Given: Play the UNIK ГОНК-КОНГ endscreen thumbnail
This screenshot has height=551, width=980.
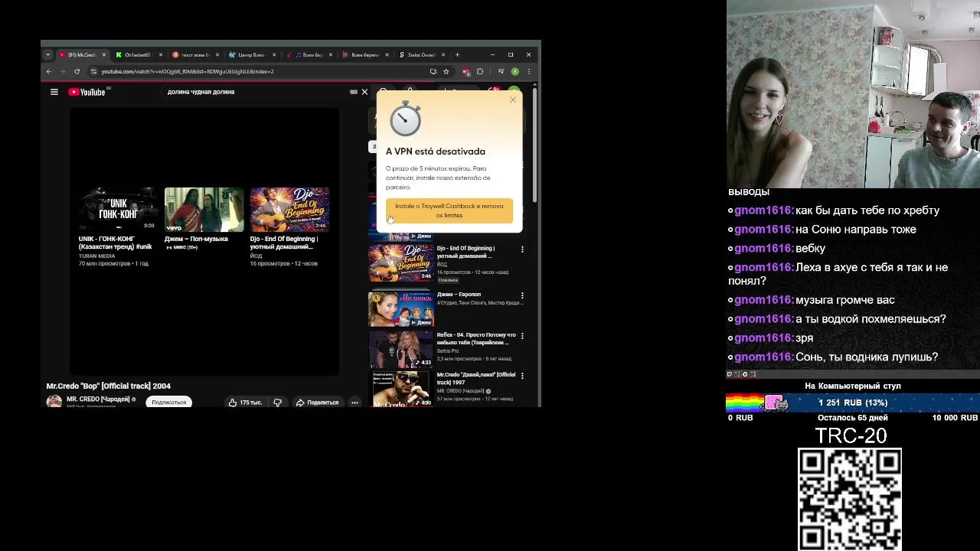Looking at the screenshot, I should point(117,210).
